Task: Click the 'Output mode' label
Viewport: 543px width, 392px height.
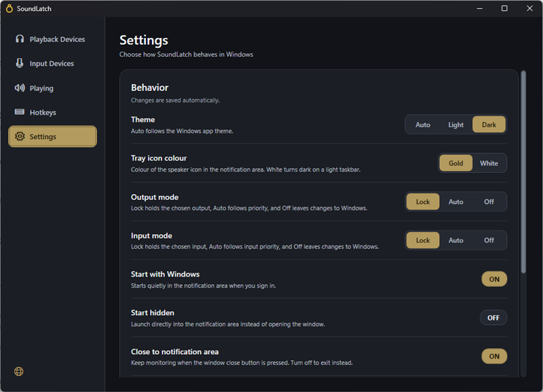Action: click(x=155, y=197)
